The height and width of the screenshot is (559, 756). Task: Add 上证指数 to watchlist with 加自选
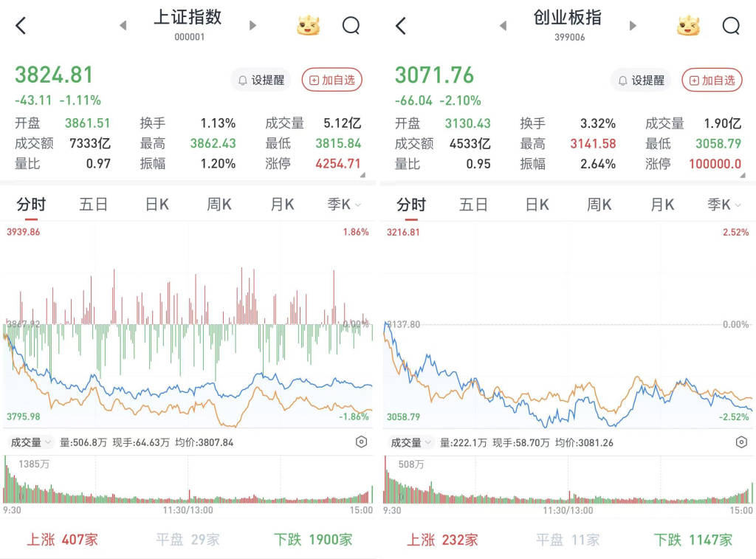pos(331,80)
